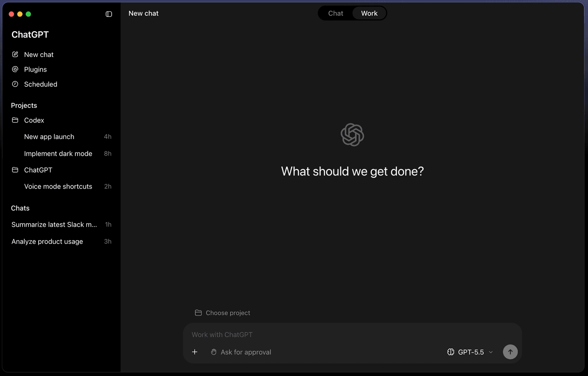Click the brain icon next to GPT-5.5

pos(451,352)
